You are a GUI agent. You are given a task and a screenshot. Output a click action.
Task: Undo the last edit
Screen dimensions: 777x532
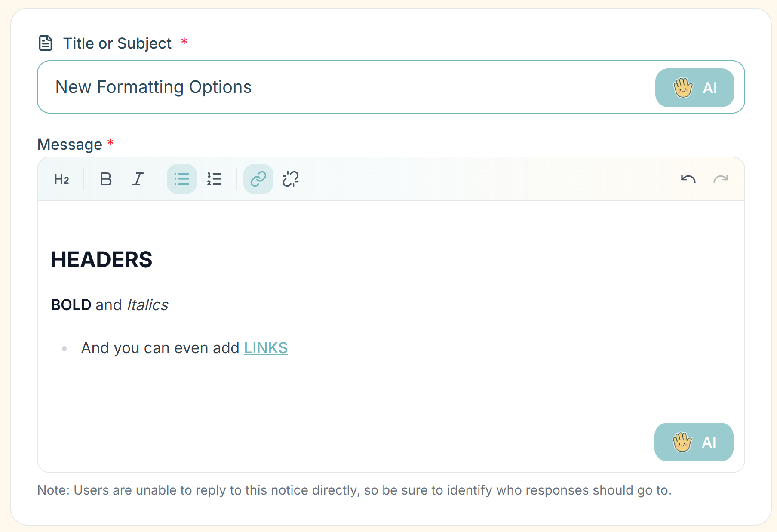688,179
